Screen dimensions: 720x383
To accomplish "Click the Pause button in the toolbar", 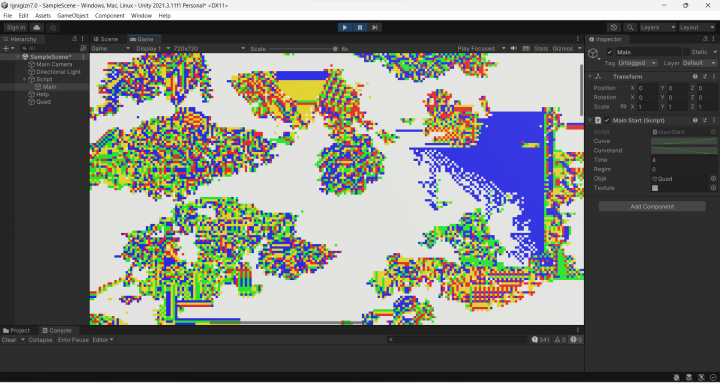I will coord(360,28).
